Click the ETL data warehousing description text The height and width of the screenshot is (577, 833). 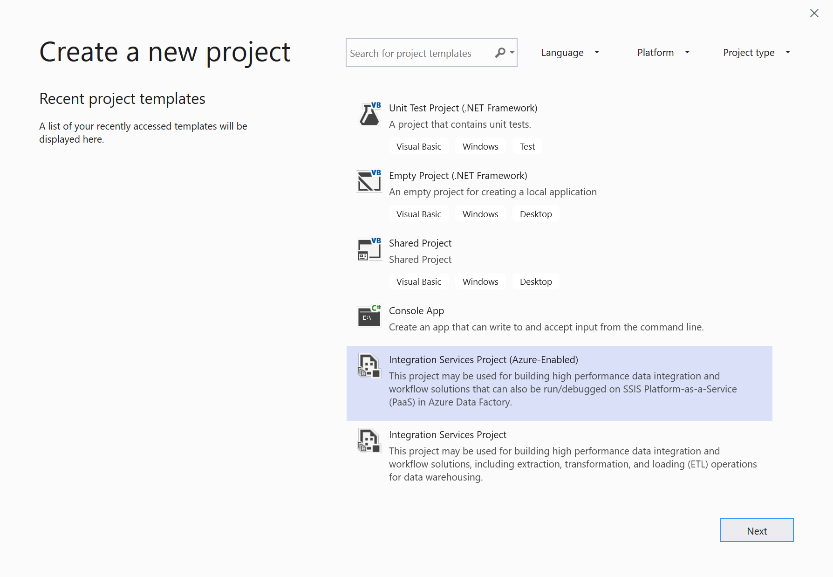coord(573,464)
